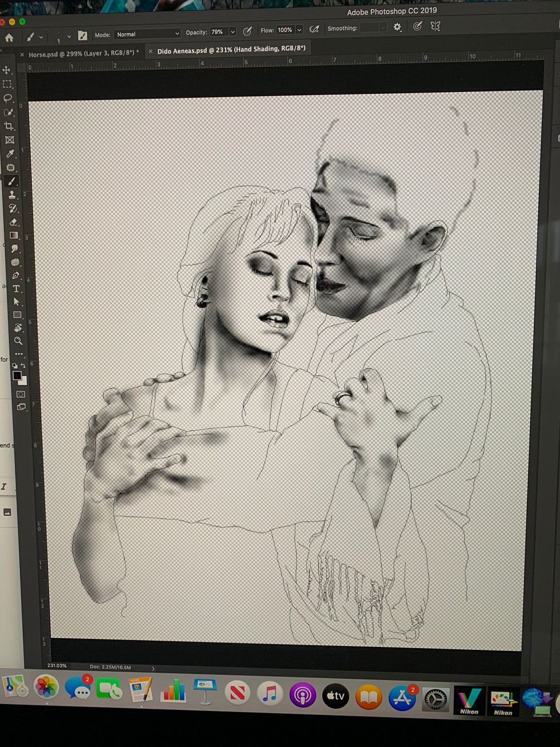Select the Dido Aeneas.psd document tab

pos(231,50)
